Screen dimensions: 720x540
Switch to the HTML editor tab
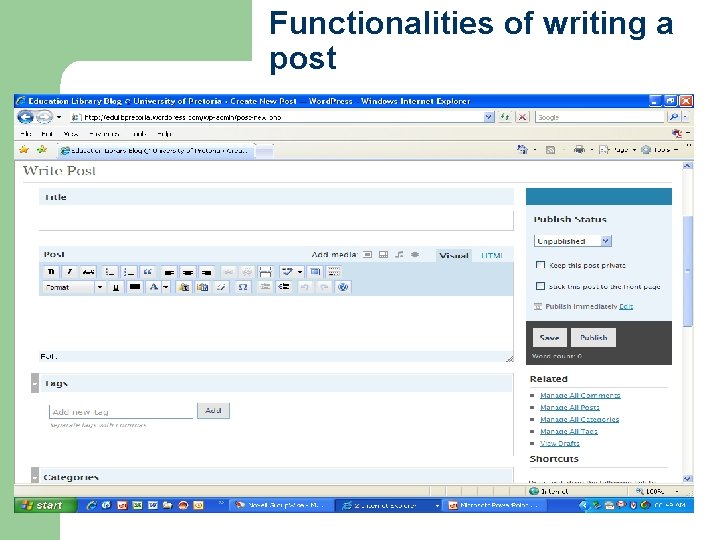pyautogui.click(x=491, y=255)
